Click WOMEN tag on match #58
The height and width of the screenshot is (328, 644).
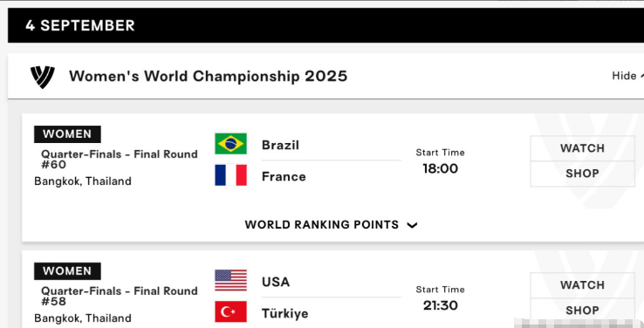(67, 271)
